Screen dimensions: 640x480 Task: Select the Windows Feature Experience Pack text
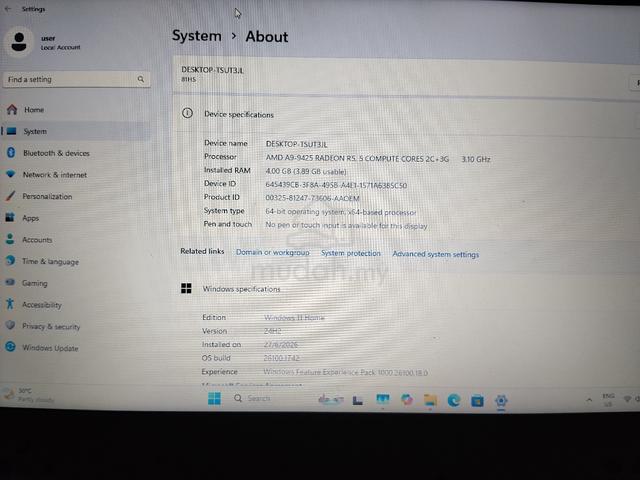point(345,372)
